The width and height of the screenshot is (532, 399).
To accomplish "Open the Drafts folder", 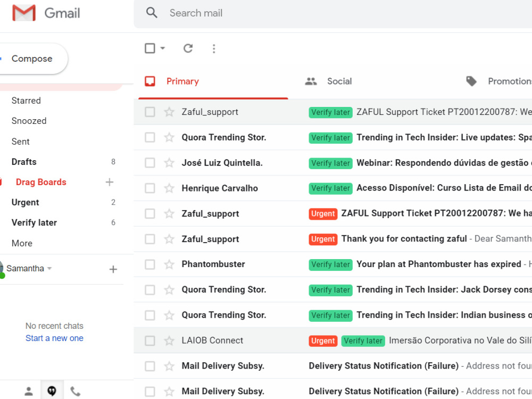I will click(24, 162).
